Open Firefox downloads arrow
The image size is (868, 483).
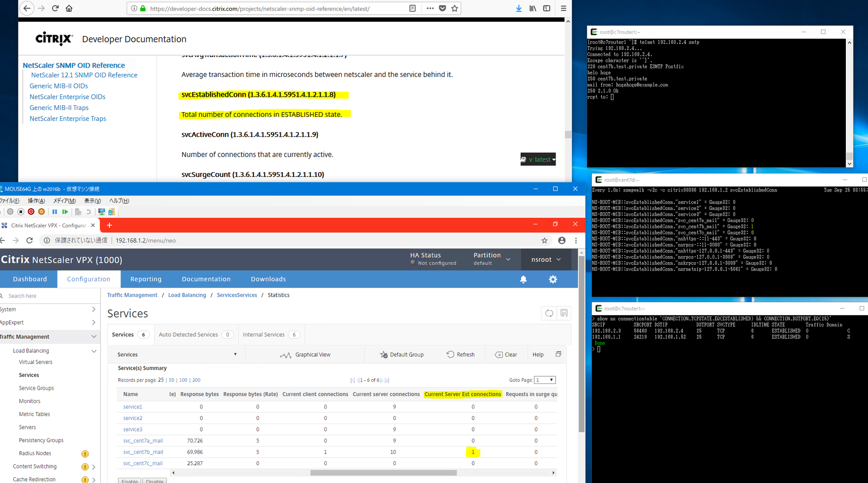pos(518,8)
